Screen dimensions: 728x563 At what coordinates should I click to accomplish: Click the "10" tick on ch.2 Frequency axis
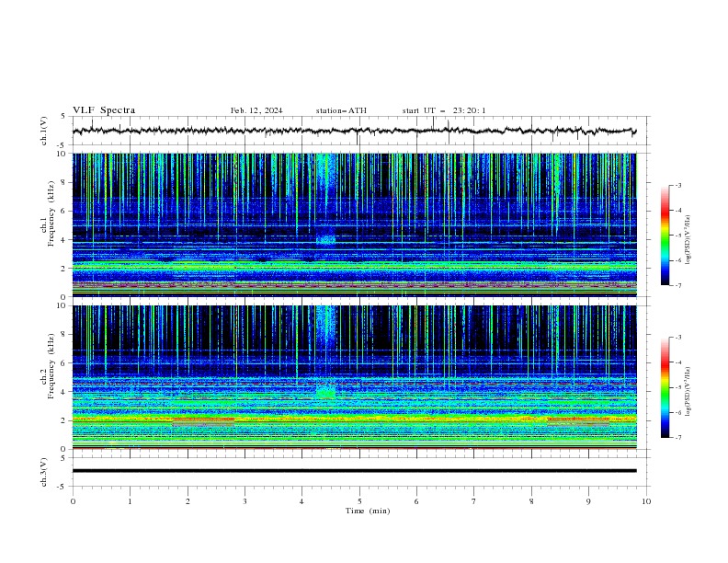63,305
